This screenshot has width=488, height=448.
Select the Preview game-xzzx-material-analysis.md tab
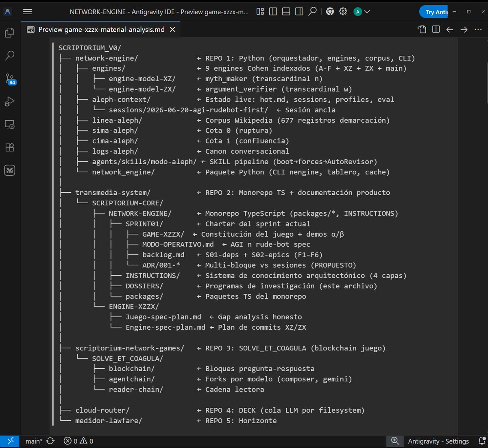pos(101,29)
